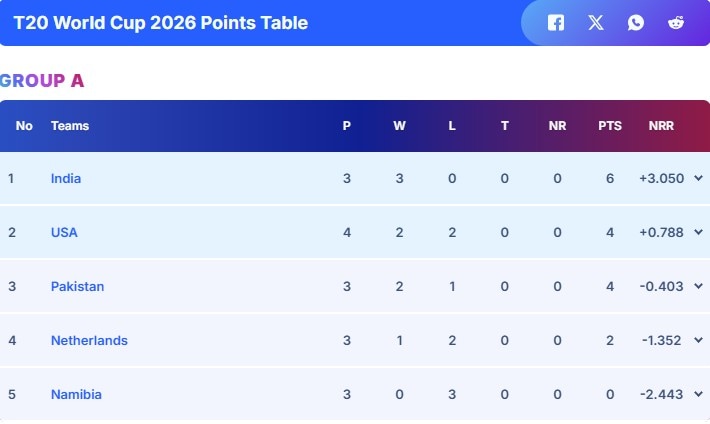
Task: Share the points table on Facebook
Action: coord(556,23)
